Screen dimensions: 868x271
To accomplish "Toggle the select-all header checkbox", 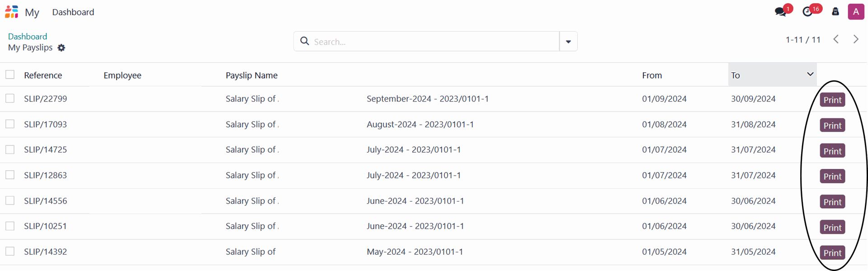I will click(10, 75).
